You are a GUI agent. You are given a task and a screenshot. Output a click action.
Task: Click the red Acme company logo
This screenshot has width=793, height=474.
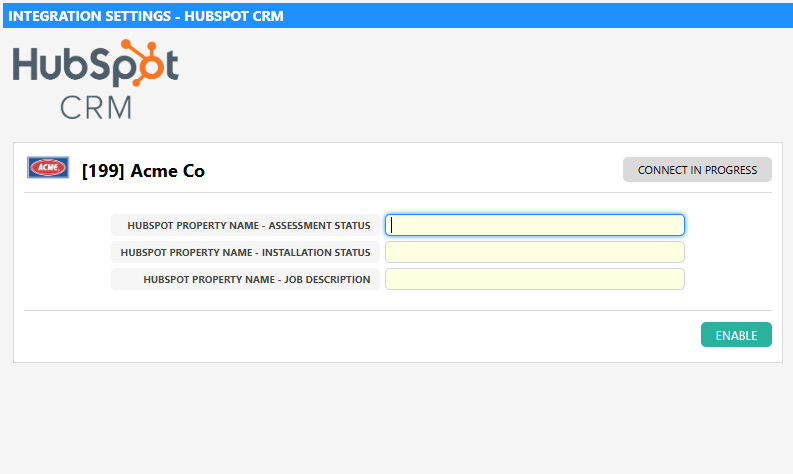47,168
